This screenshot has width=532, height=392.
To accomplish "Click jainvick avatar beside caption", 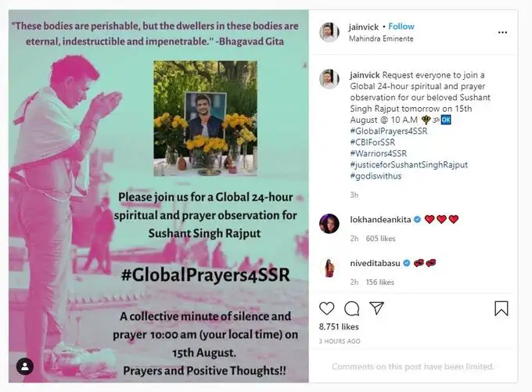I will (x=329, y=79).
